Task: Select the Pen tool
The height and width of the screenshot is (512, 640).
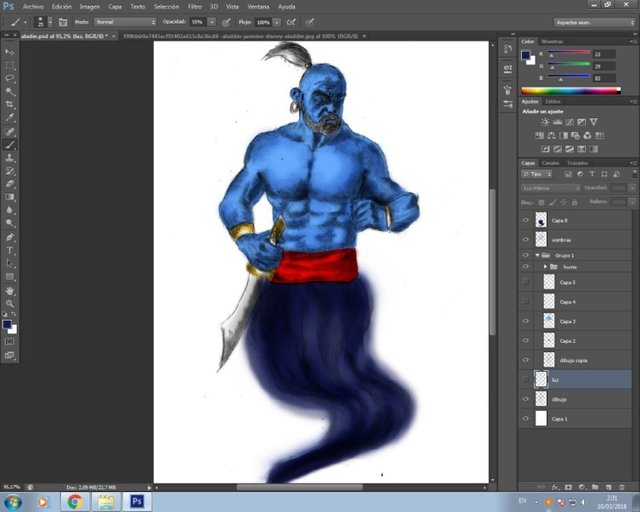Action: click(9, 237)
